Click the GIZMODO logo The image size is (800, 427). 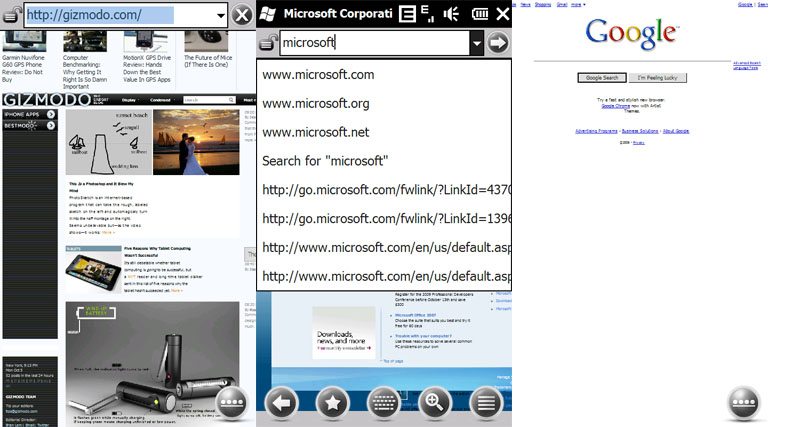(47, 99)
